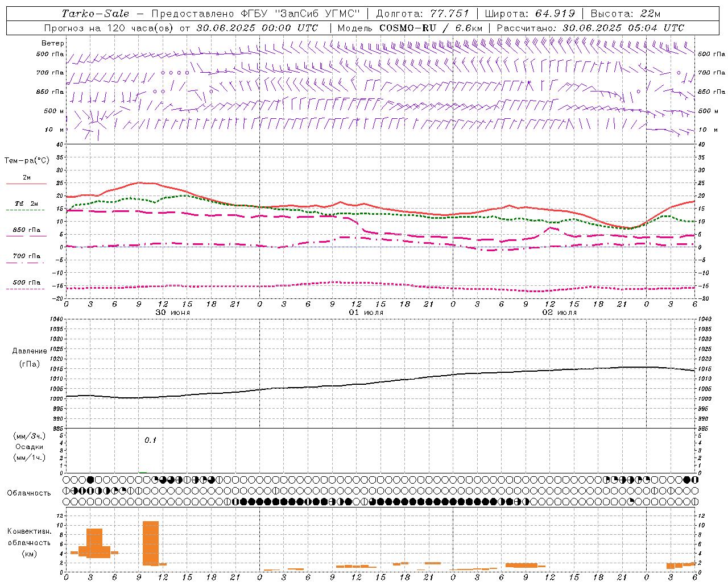The height and width of the screenshot is (582, 728).
Task: Click the '(км)' unit under convective cloudiness label
Action: point(30,554)
